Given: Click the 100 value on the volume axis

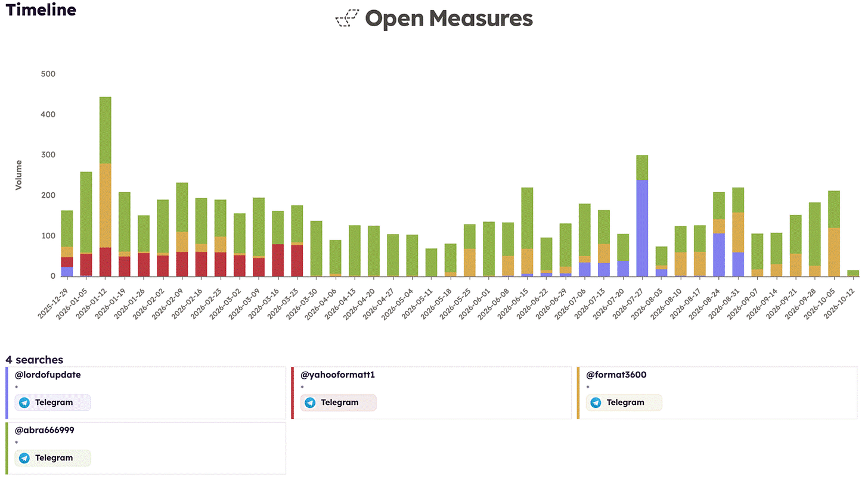Looking at the screenshot, I should pyautogui.click(x=48, y=236).
